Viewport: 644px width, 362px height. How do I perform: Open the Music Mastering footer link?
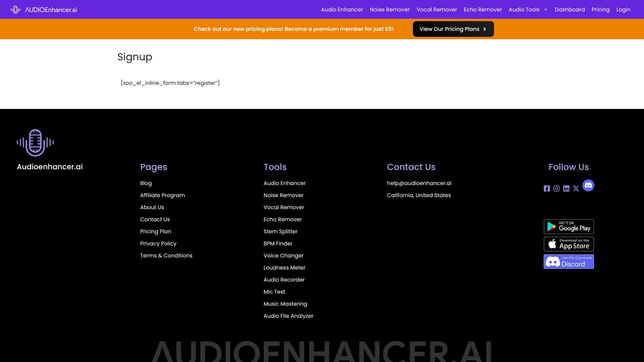pos(285,304)
